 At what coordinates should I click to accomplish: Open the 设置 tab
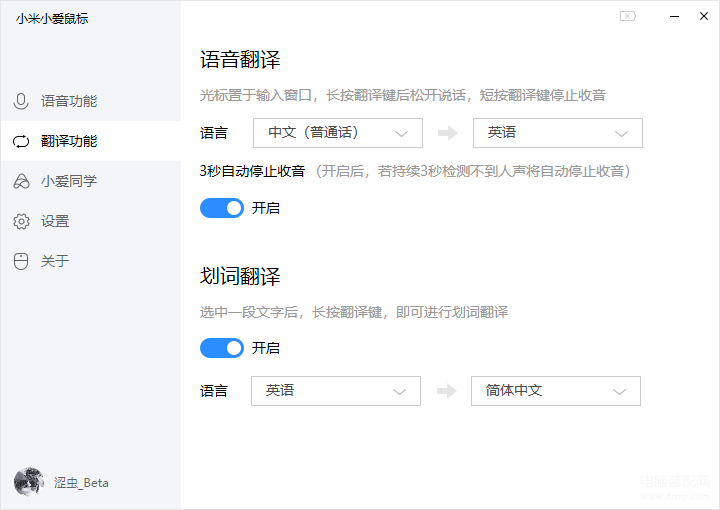click(x=91, y=221)
